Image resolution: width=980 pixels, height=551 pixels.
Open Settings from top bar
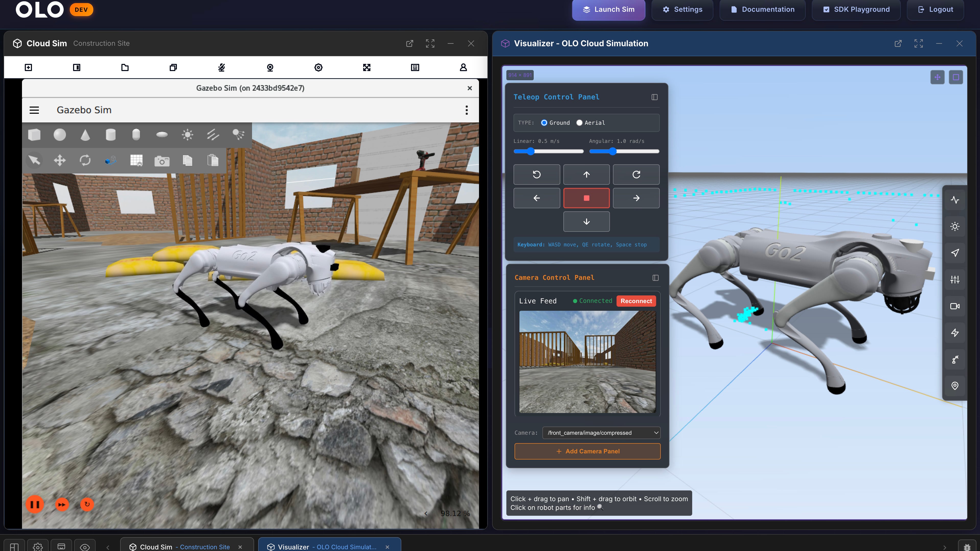(682, 9)
